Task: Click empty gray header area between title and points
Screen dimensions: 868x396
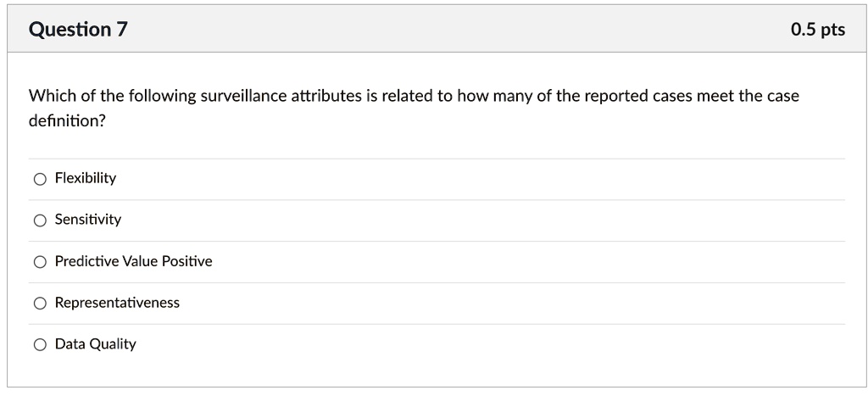Action: point(459,29)
